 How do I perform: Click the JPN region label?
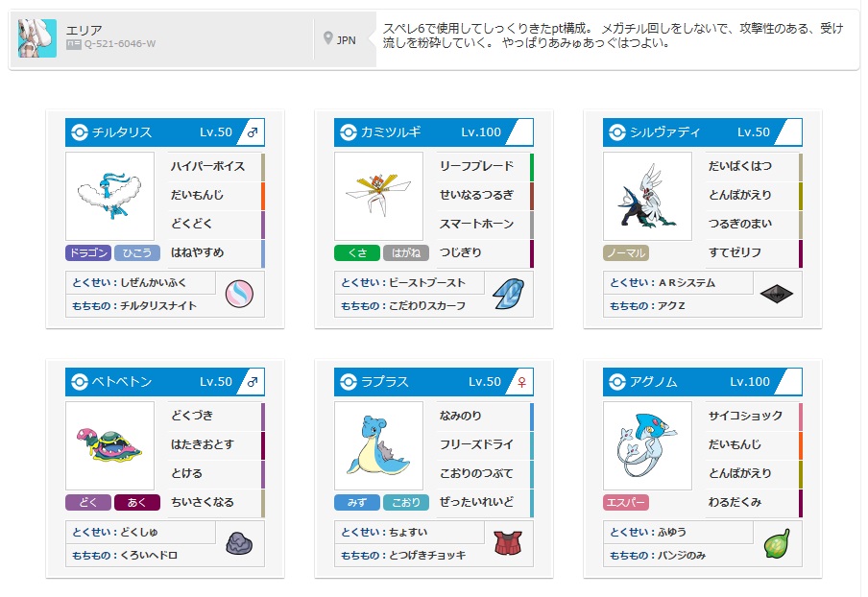pos(346,40)
